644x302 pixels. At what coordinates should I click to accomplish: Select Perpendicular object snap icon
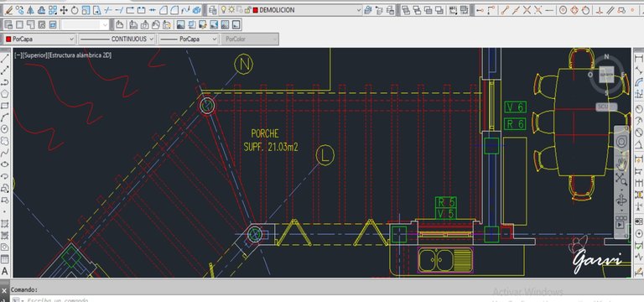pos(600,10)
